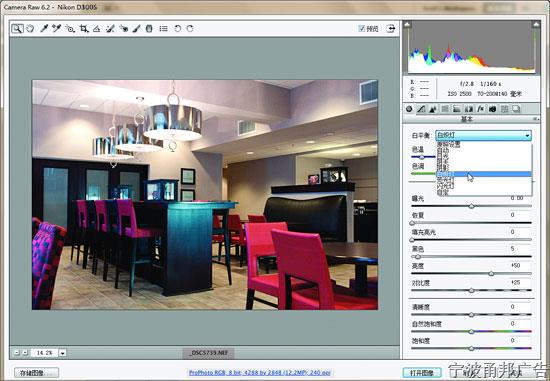
Task: Select the White Balance eyedropper tool
Action: (44, 29)
